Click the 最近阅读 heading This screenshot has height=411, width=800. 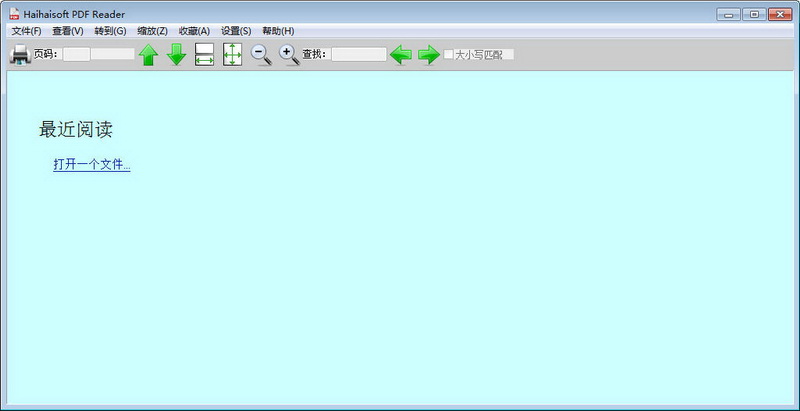click(x=76, y=130)
